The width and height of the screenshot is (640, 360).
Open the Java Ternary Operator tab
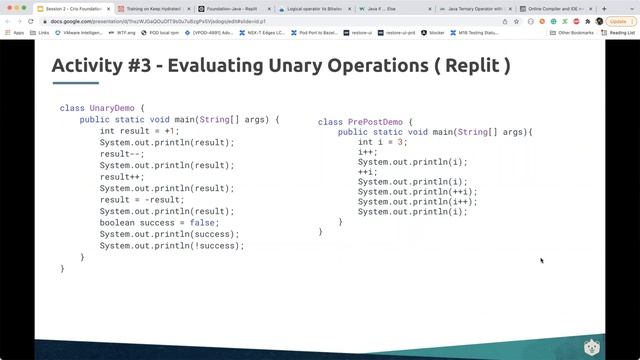(x=474, y=9)
